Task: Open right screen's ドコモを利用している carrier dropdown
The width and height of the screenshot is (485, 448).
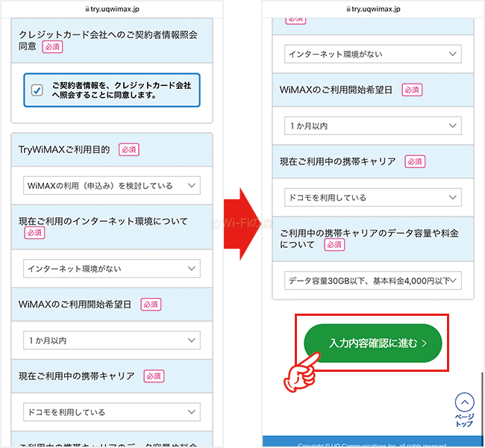Action: click(373, 197)
